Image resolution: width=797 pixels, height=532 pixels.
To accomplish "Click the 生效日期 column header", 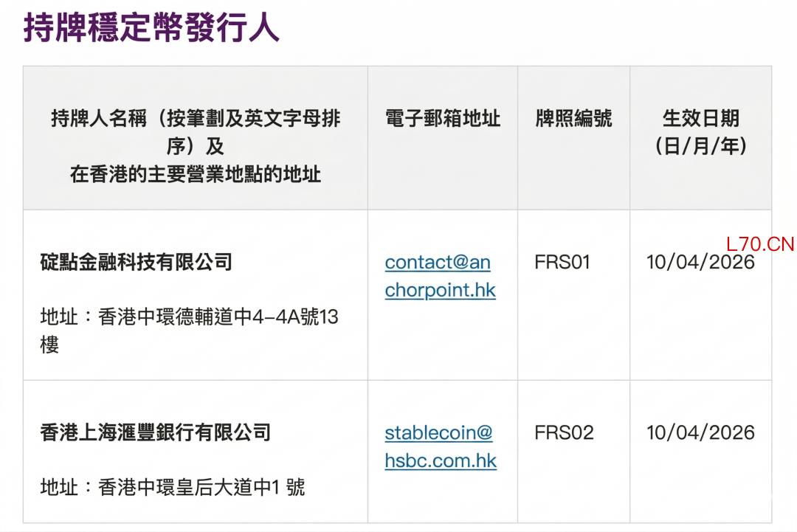I will tap(700, 118).
